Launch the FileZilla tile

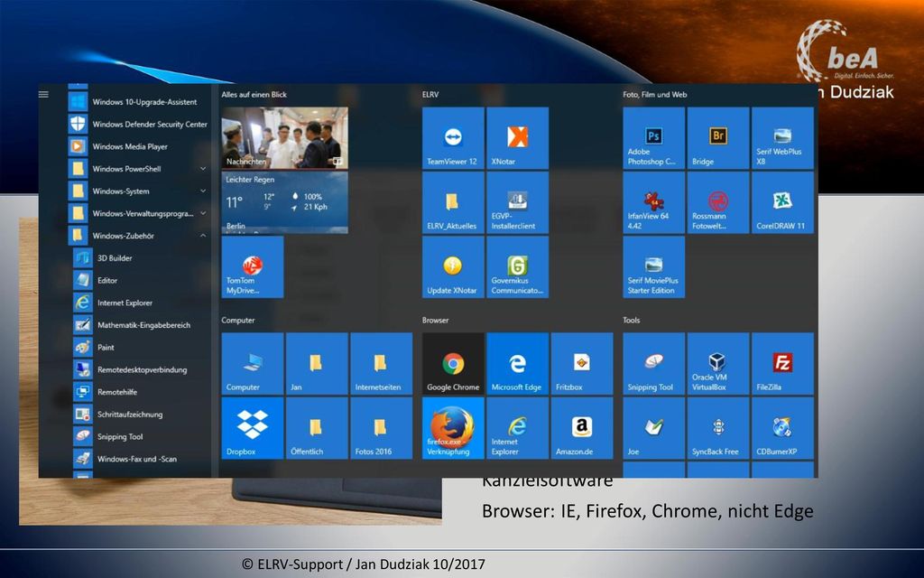[782, 363]
